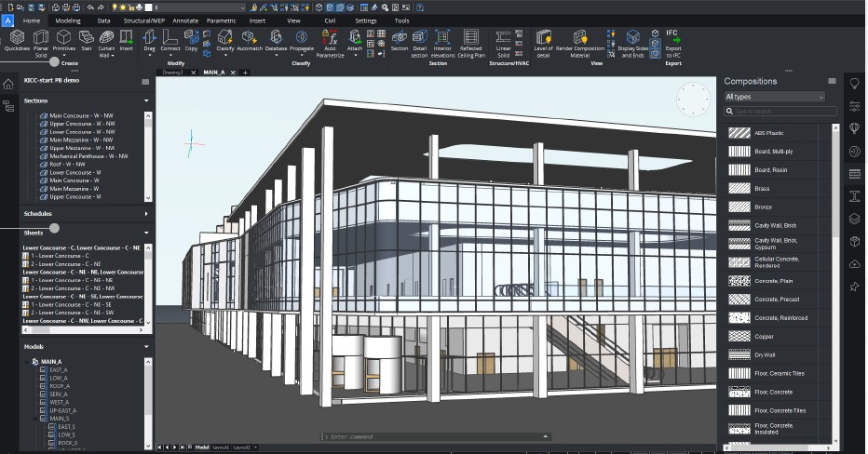Select the Brass composition swatch
Viewport: 868px width, 454px height.
[x=739, y=189]
